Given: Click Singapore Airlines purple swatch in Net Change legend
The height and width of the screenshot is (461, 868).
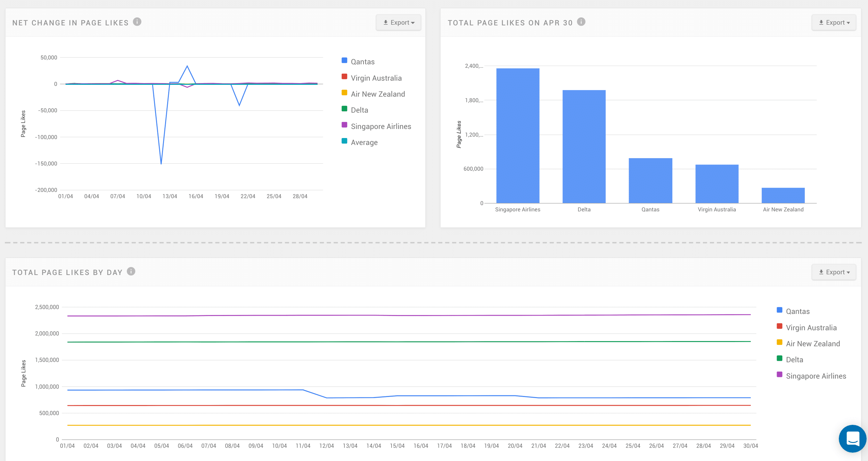Looking at the screenshot, I should point(344,125).
